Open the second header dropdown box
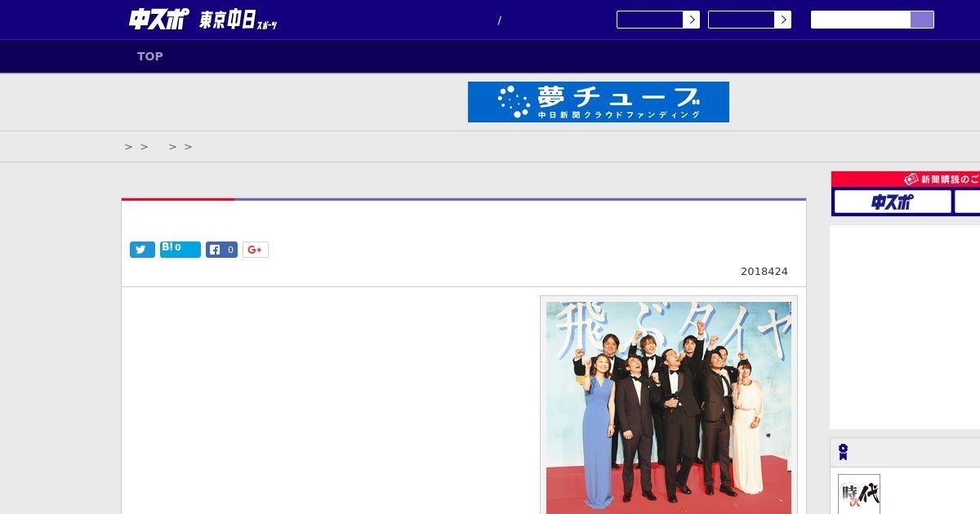 [750, 20]
